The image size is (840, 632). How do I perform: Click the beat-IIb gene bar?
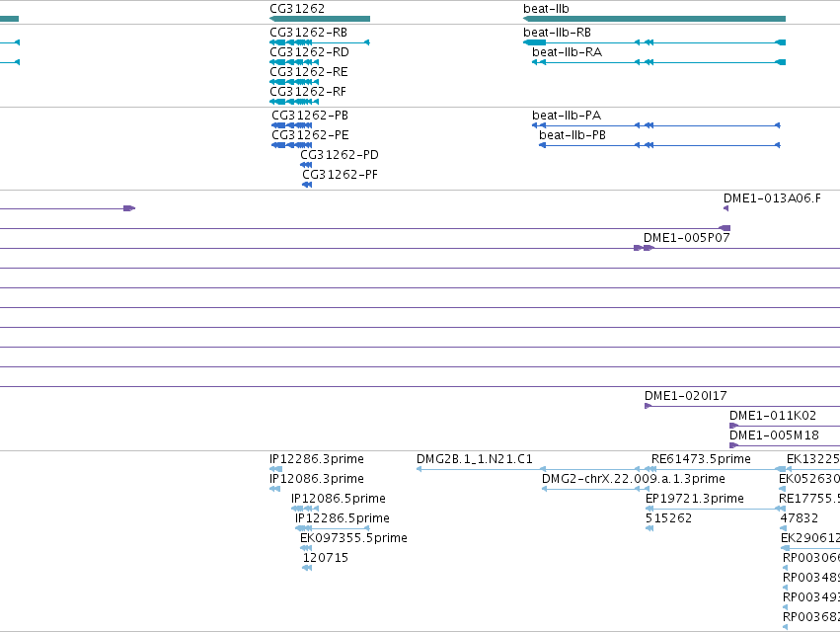[654, 19]
